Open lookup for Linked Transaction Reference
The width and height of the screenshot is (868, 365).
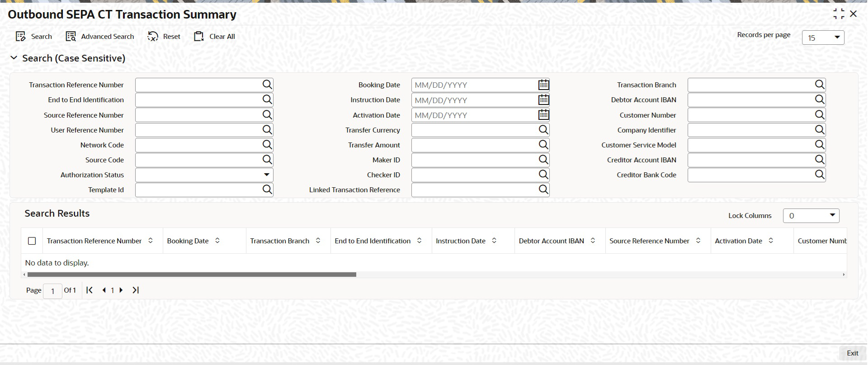click(543, 190)
